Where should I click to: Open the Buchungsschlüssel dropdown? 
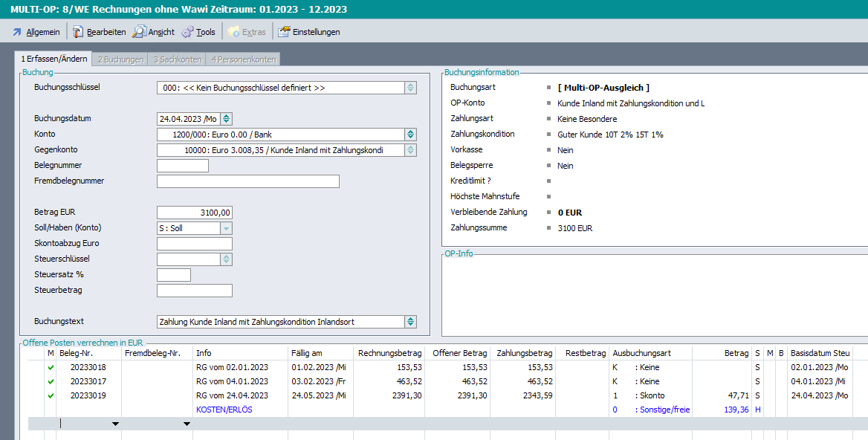[x=410, y=88]
